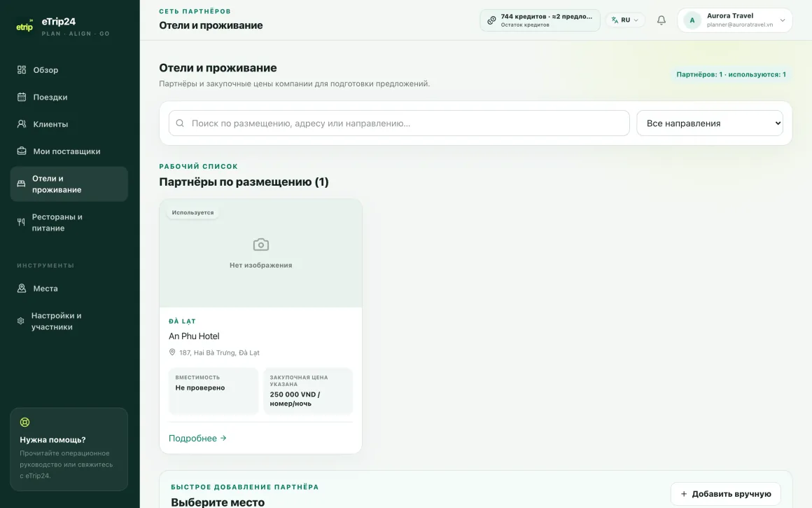Click the 250 000 VND price tile

(x=308, y=391)
